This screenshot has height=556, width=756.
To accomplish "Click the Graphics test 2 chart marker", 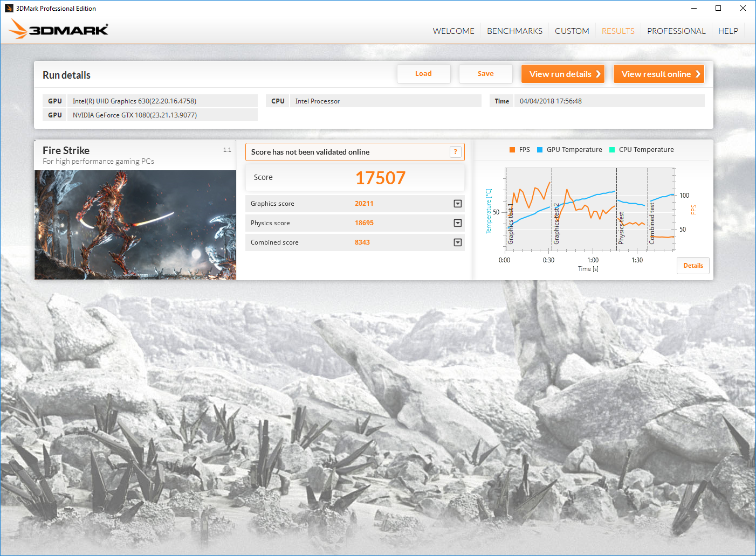I will coord(556,224).
